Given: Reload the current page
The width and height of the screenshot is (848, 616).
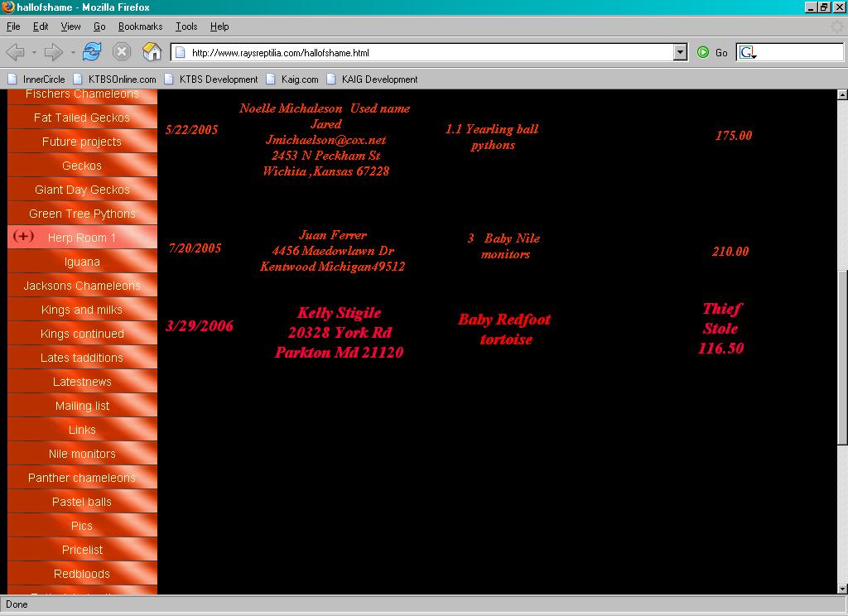Looking at the screenshot, I should [x=92, y=52].
